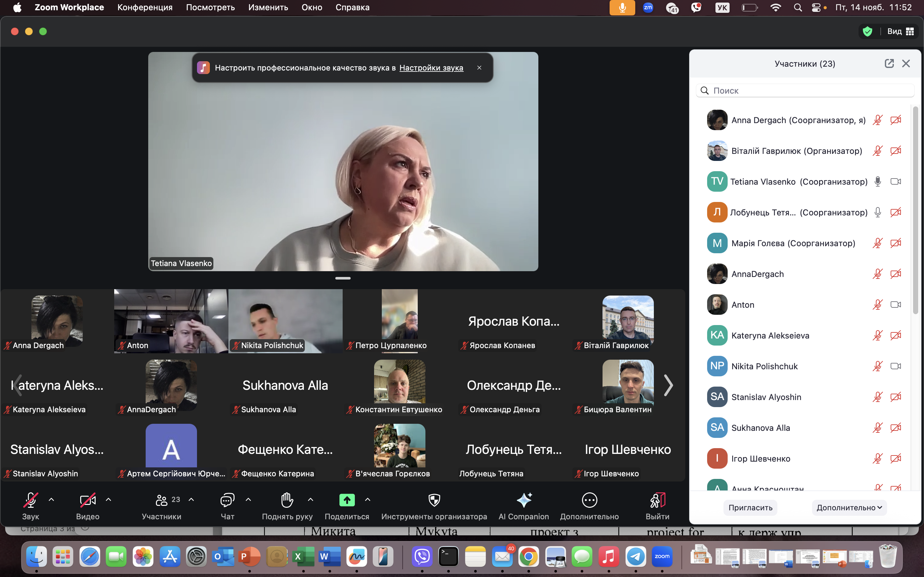Click the Raise Hand icon
Viewport: 924px width, 577px height.
[x=287, y=500]
